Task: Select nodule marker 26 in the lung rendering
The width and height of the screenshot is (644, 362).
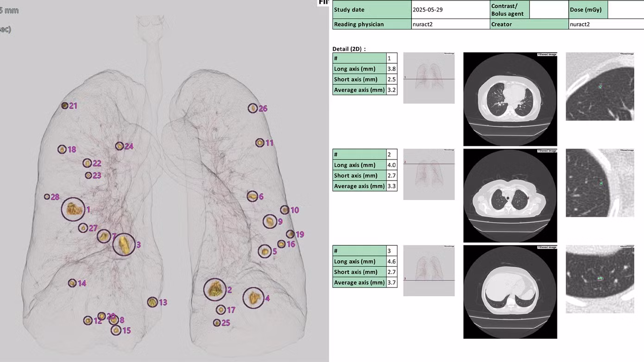Action: click(253, 108)
